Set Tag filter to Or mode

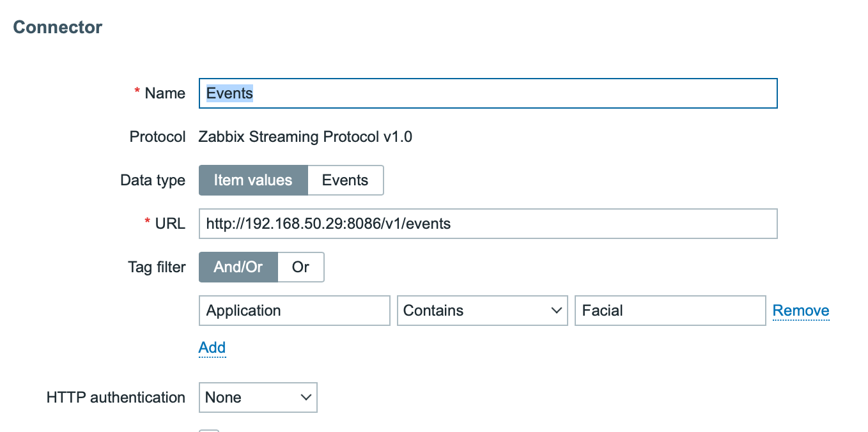pyautogui.click(x=300, y=266)
